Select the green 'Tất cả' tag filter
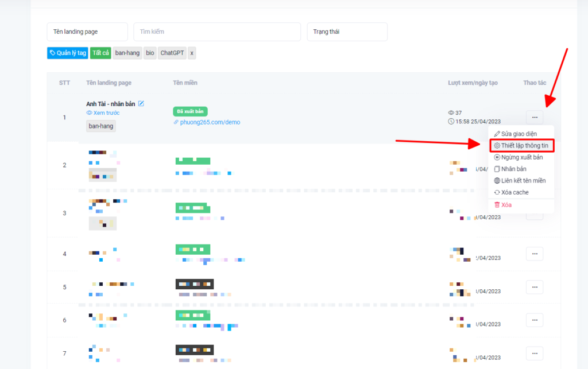The image size is (588, 369). click(100, 53)
